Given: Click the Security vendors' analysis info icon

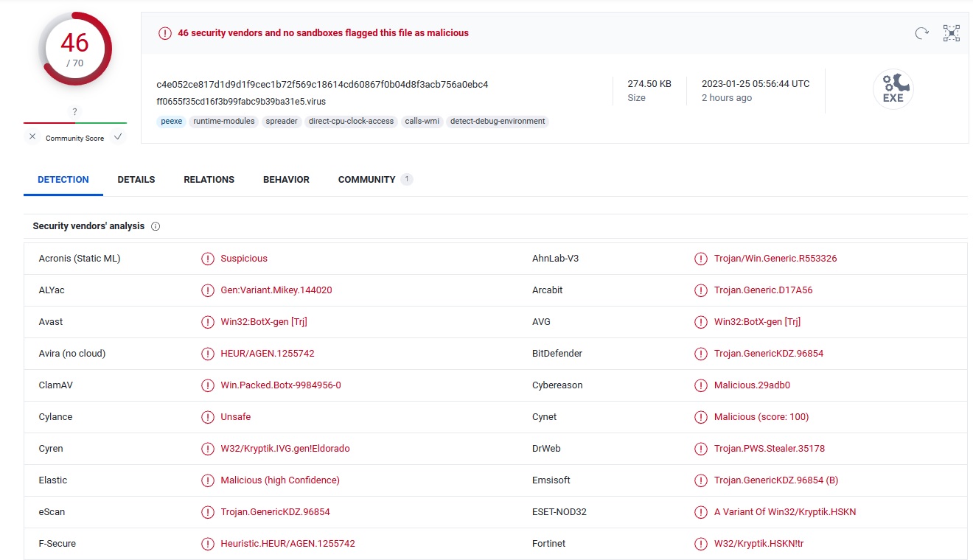Looking at the screenshot, I should point(156,226).
